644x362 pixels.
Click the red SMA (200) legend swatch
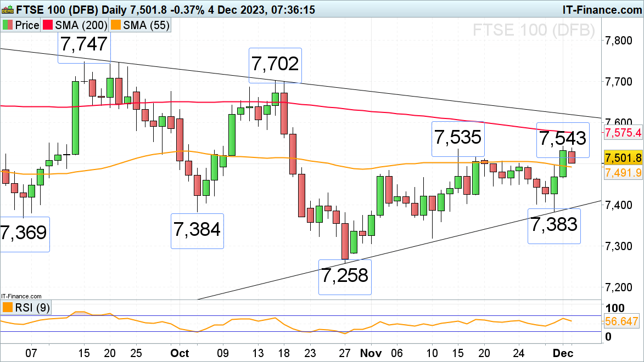48,25
